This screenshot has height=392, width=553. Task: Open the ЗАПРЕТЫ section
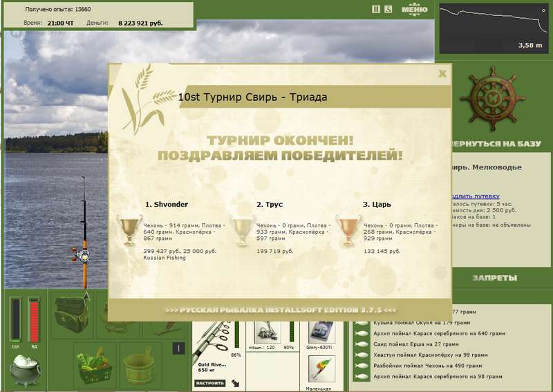[x=495, y=278]
